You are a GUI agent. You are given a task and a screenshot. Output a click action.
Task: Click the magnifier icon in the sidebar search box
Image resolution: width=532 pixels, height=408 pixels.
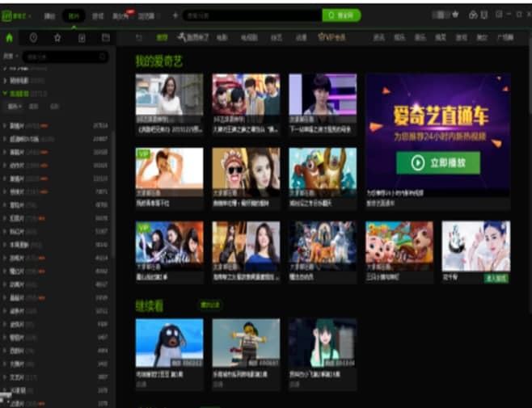[x=102, y=57]
